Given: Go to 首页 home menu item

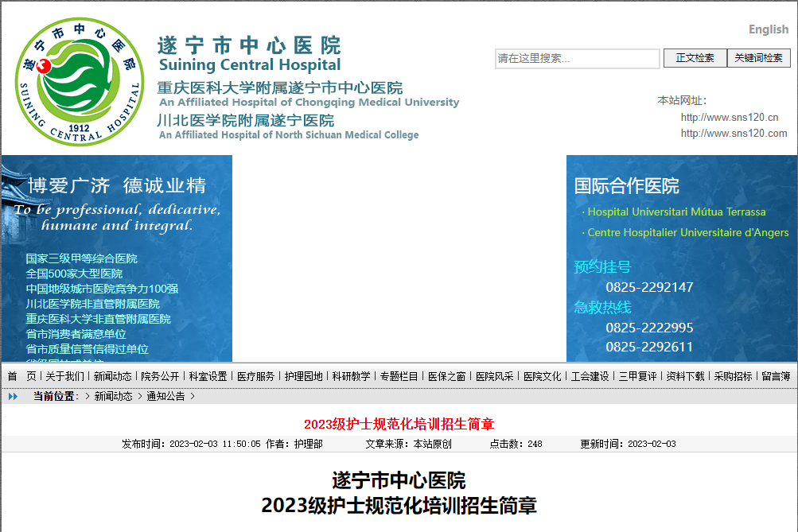Looking at the screenshot, I should point(22,376).
